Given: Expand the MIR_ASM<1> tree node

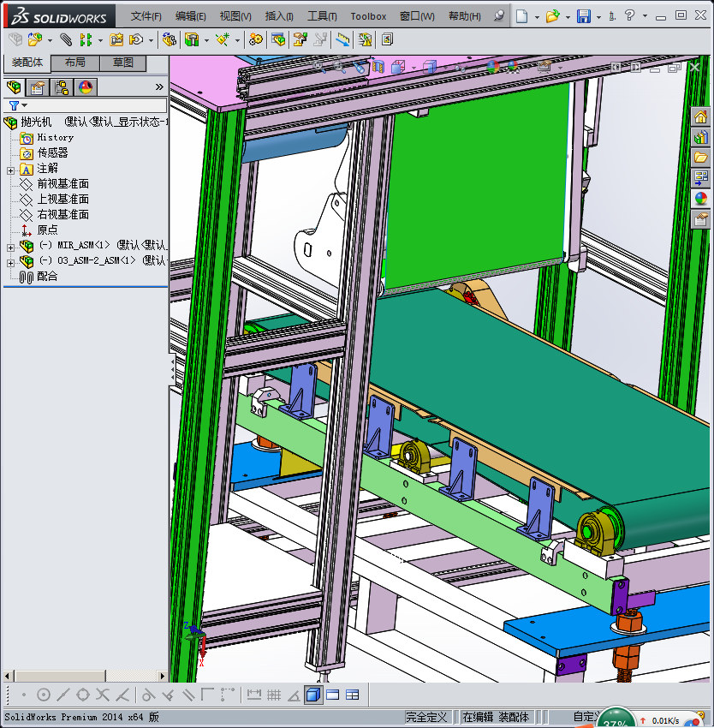Looking at the screenshot, I should click(x=10, y=248).
